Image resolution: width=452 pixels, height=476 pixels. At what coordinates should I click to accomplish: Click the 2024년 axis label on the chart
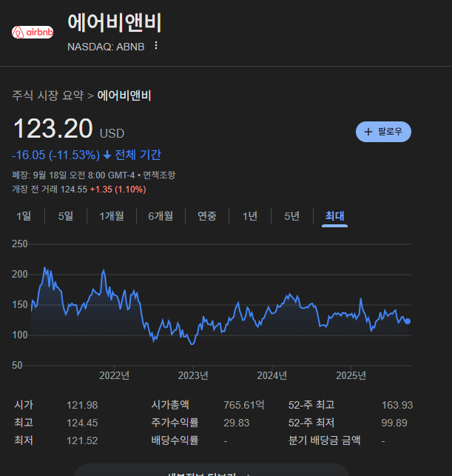click(271, 375)
